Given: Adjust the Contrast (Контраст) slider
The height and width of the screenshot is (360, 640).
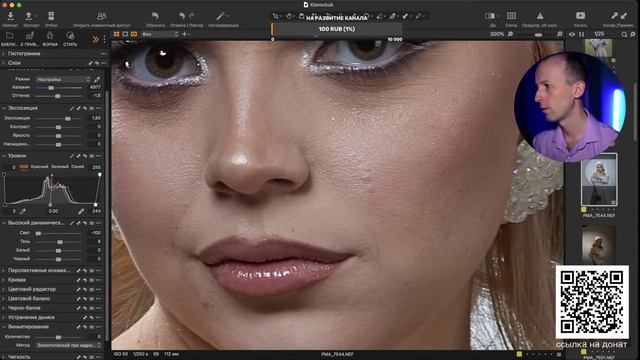Looking at the screenshot, I should [x=58, y=127].
